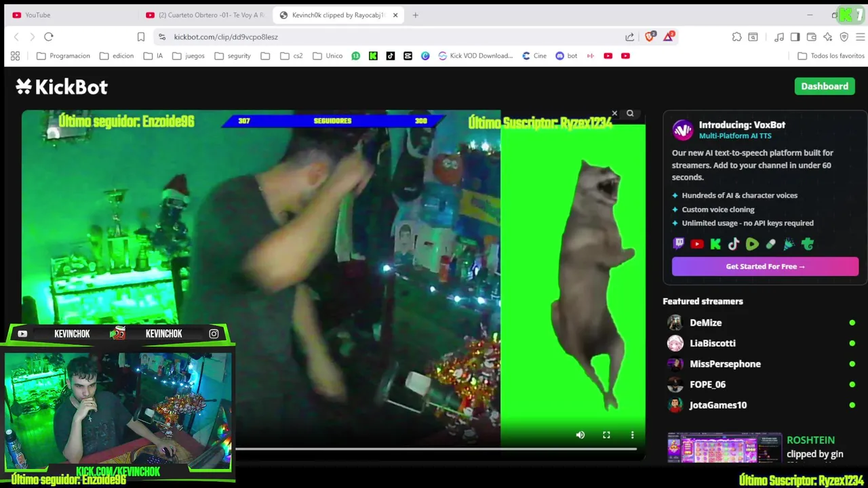Click the green Kick K bookmark icon

(x=373, y=56)
